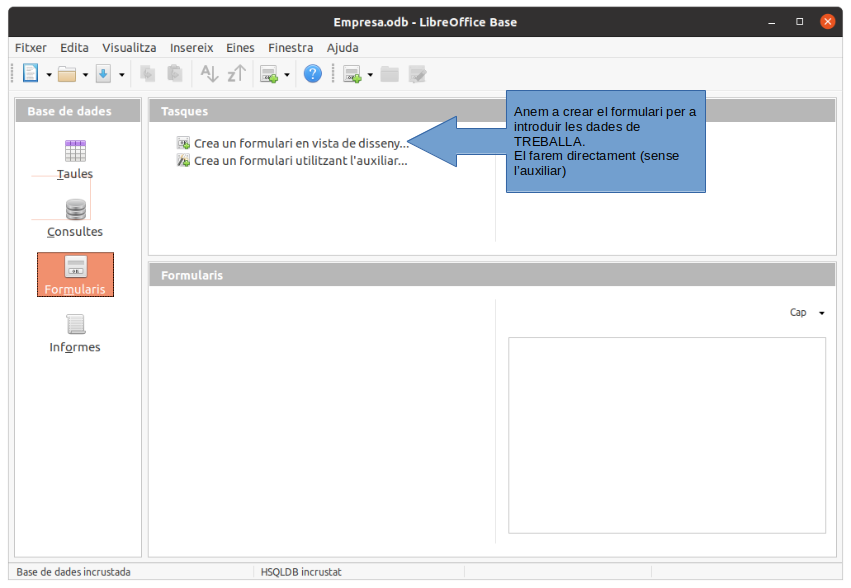Open dropdown arrow just left of Help icon
Viewport: 851px width, 588px height.
point(287,75)
